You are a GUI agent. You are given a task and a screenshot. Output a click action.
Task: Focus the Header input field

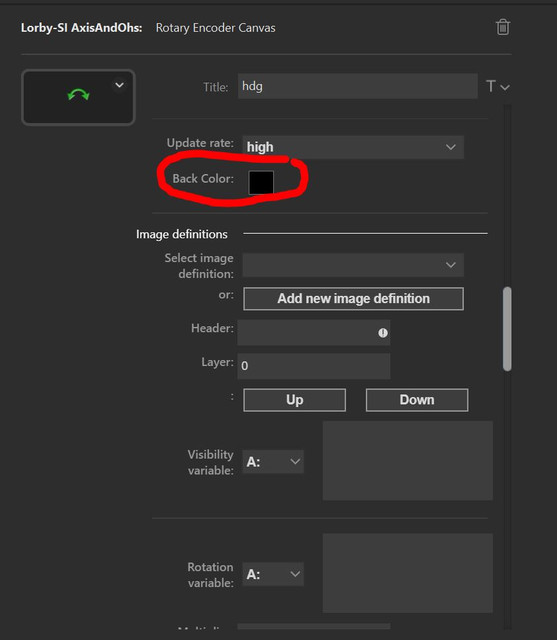pyautogui.click(x=314, y=333)
